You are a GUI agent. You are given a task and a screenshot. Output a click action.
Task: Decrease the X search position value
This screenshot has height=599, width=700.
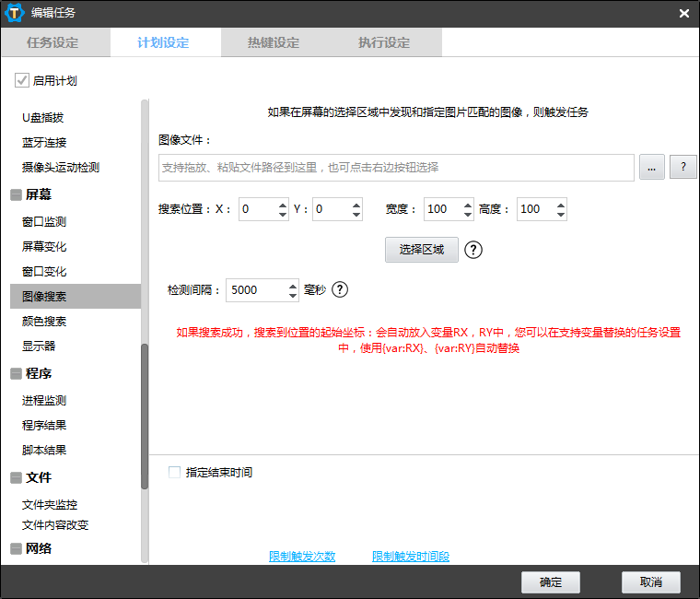coord(283,214)
